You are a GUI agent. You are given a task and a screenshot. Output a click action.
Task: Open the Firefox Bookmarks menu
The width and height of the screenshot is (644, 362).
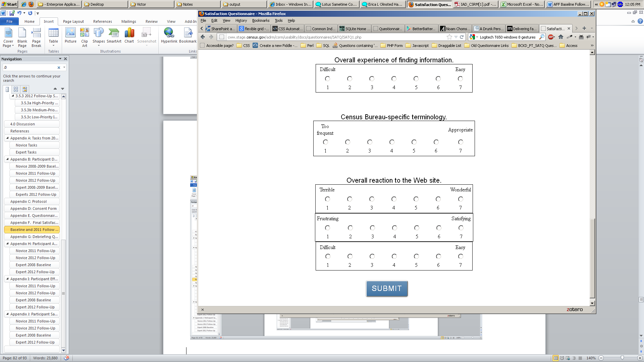coord(261,20)
